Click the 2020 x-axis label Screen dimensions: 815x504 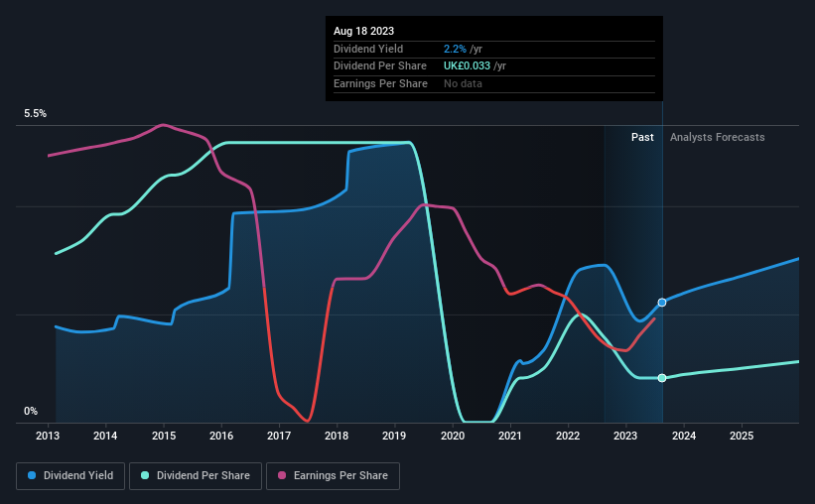tap(453, 436)
